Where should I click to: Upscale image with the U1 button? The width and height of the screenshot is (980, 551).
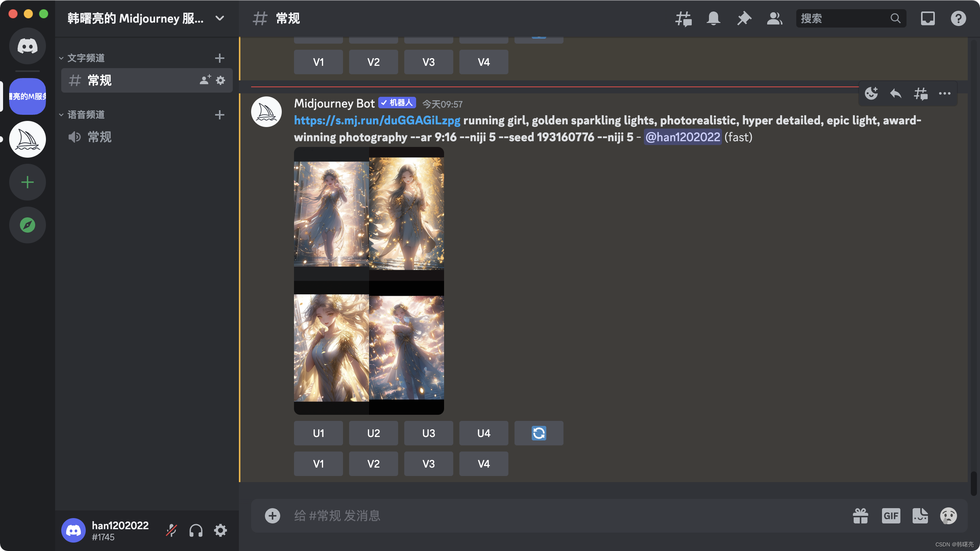coord(318,433)
